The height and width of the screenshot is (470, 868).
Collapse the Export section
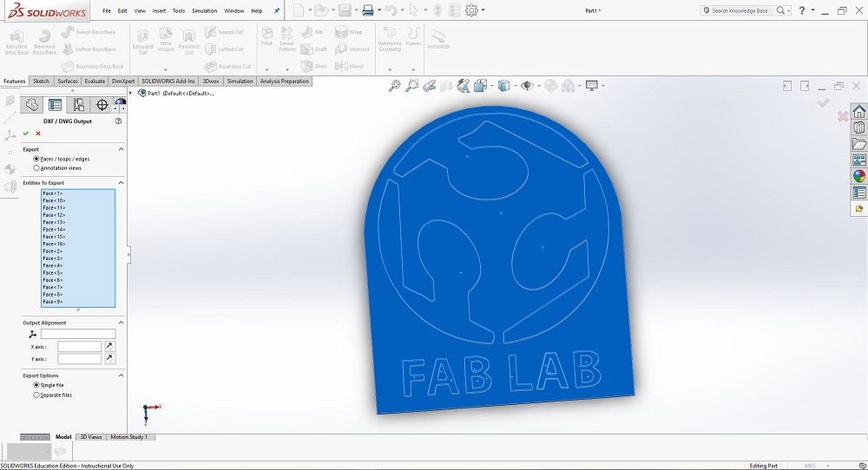121,149
